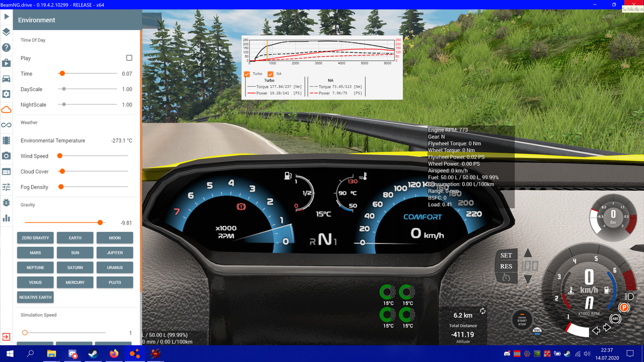Click the ENGINE START STOP button
The width and height of the screenshot is (644, 362).
coord(522,319)
